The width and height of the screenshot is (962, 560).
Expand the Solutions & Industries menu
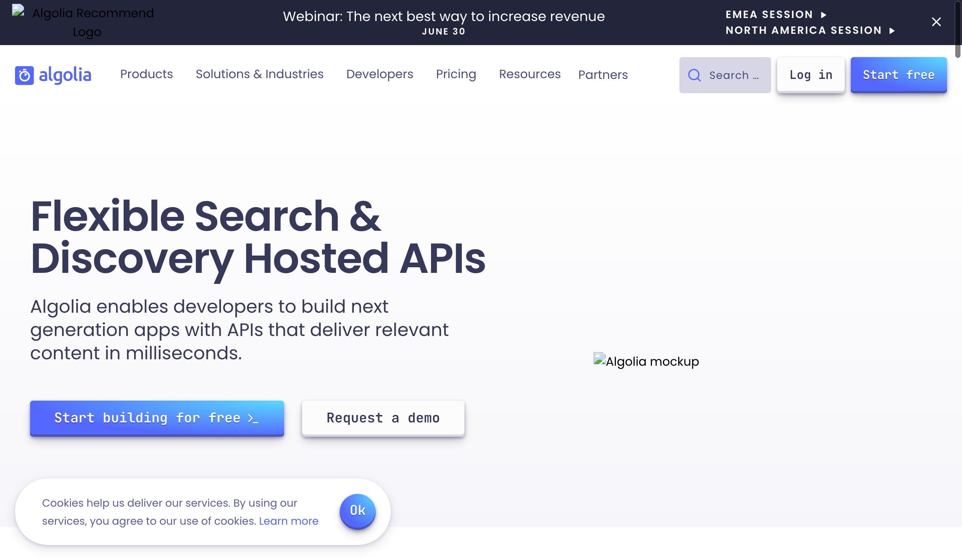260,74
